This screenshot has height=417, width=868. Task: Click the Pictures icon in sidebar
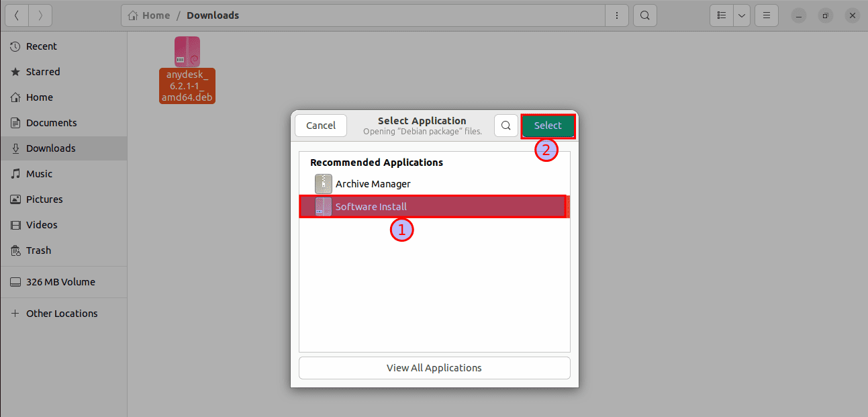15,199
